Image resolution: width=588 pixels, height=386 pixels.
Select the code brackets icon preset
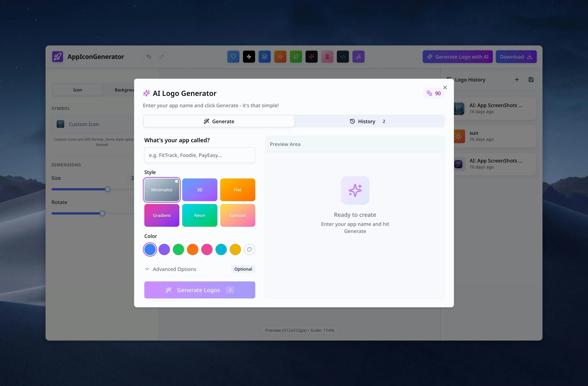click(343, 56)
